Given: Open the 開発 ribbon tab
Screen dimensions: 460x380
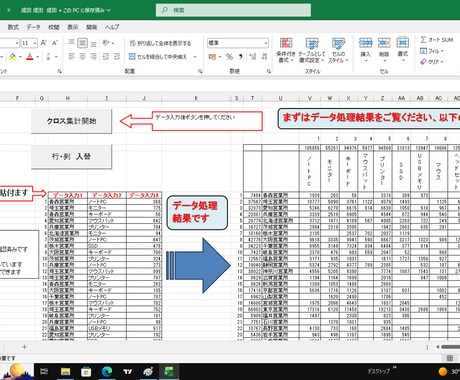Looking at the screenshot, I should coord(92,27).
